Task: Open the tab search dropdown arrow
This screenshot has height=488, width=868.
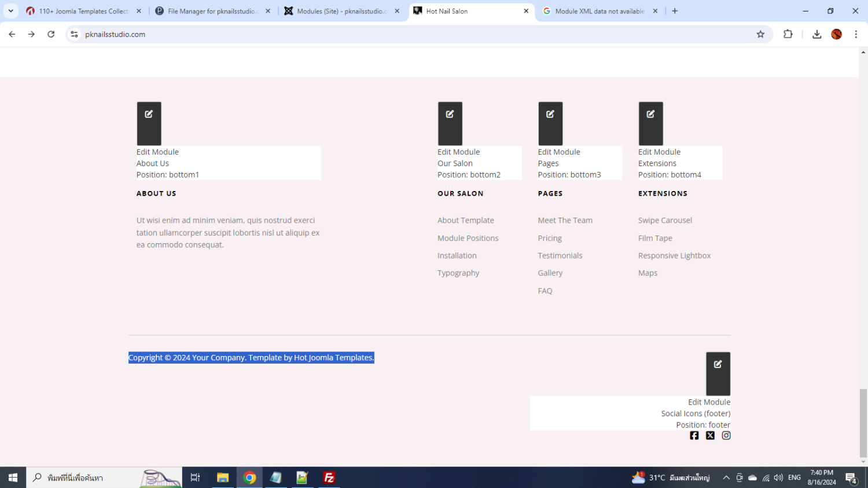Action: (x=10, y=11)
